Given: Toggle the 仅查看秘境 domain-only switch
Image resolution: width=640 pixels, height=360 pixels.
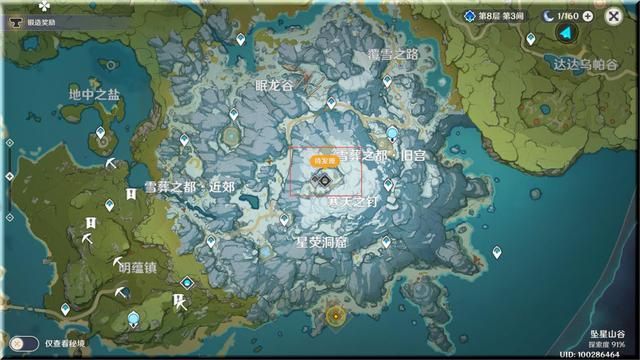Looking at the screenshot, I should (x=24, y=344).
